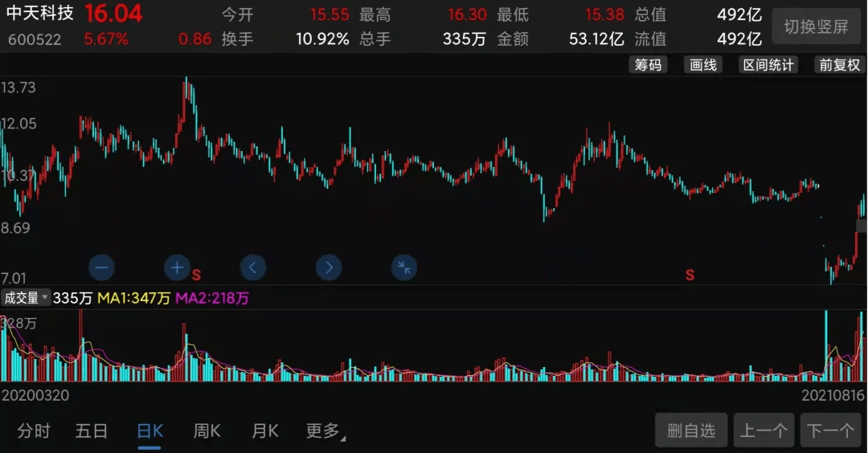Collapse the chart controls with shrink icon
The height and width of the screenshot is (453, 868).
[x=404, y=267]
